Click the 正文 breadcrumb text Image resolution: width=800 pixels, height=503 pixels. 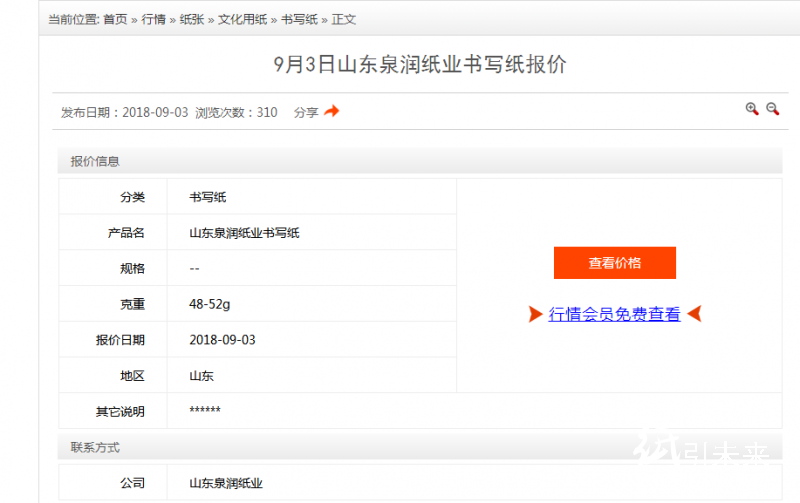pyautogui.click(x=344, y=19)
